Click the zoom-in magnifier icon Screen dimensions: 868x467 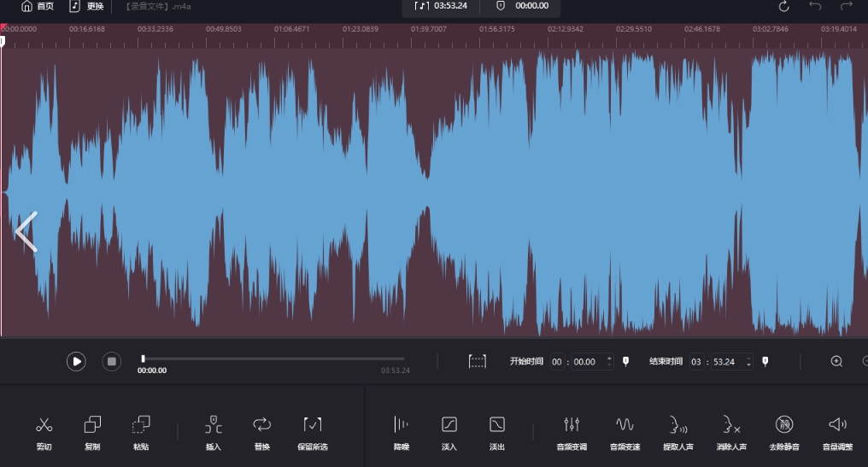click(x=836, y=361)
